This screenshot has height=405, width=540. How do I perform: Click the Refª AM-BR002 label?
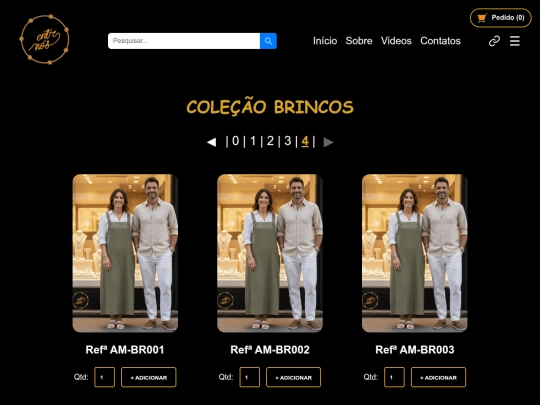tap(270, 350)
